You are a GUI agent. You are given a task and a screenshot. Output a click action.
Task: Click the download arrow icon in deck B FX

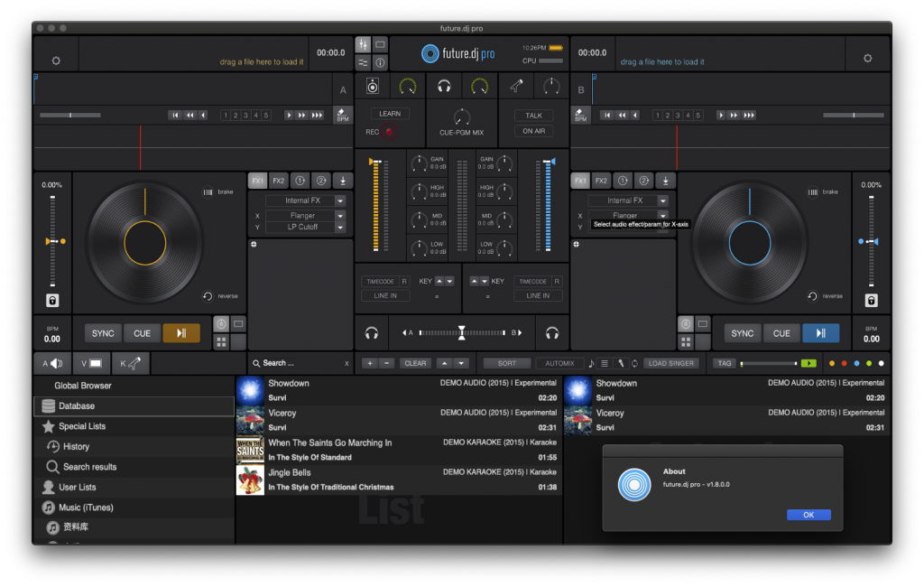tap(665, 181)
